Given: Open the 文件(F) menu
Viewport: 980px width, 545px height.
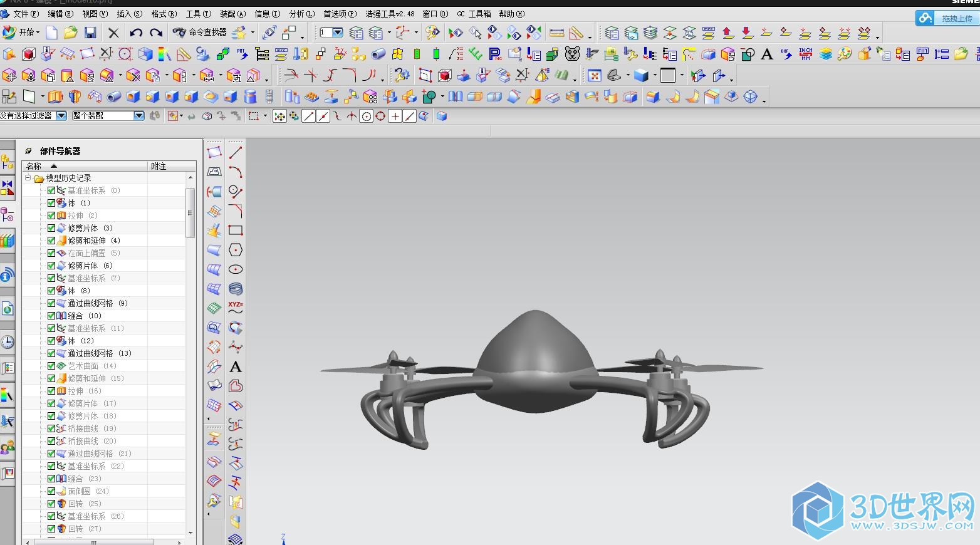Looking at the screenshot, I should [x=25, y=14].
